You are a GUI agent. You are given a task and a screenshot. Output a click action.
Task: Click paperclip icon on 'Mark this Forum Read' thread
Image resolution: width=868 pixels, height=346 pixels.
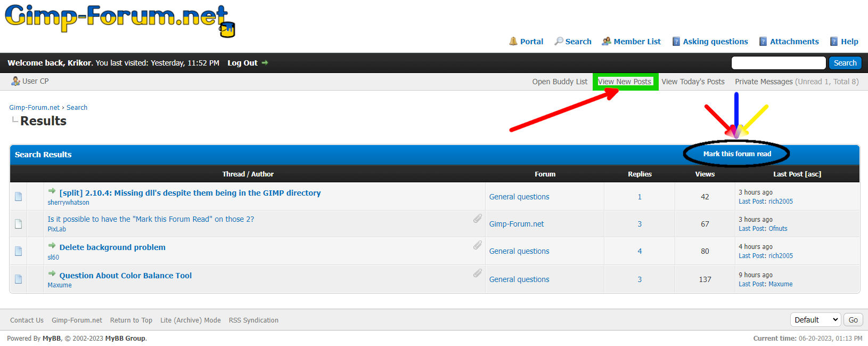pyautogui.click(x=478, y=219)
